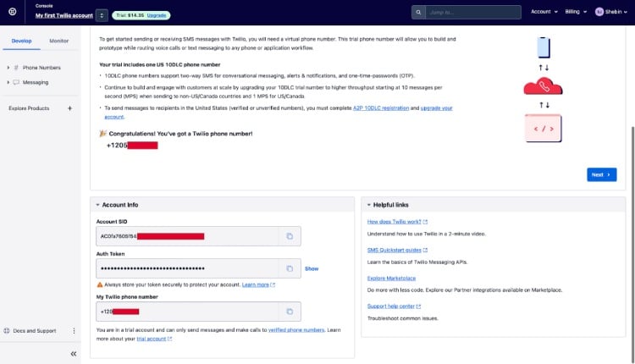Copy the Auth Token with copy icon
The width and height of the screenshot is (635, 364).
290,268
